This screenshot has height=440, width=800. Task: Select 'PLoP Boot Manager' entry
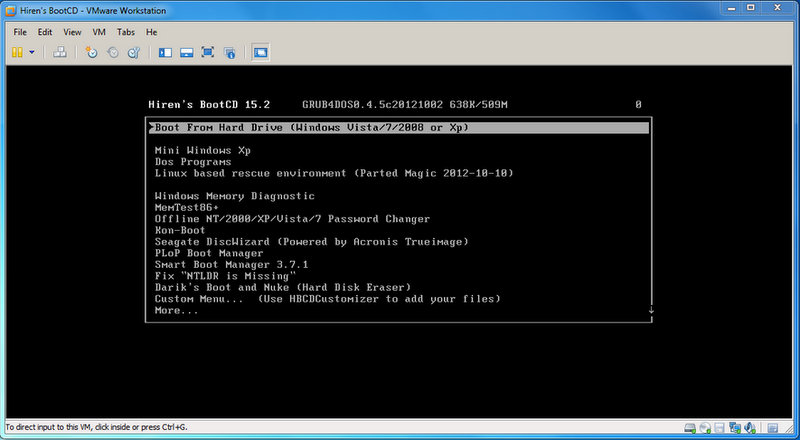pos(209,253)
